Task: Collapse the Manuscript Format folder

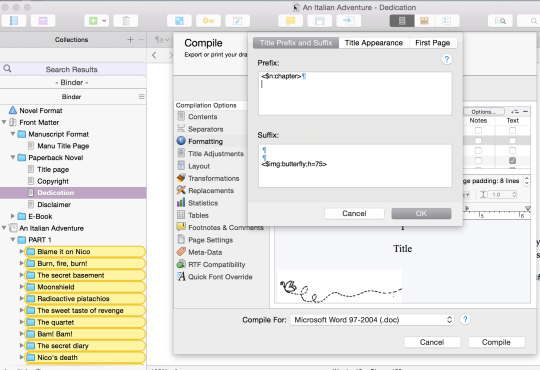Action: pos(12,134)
